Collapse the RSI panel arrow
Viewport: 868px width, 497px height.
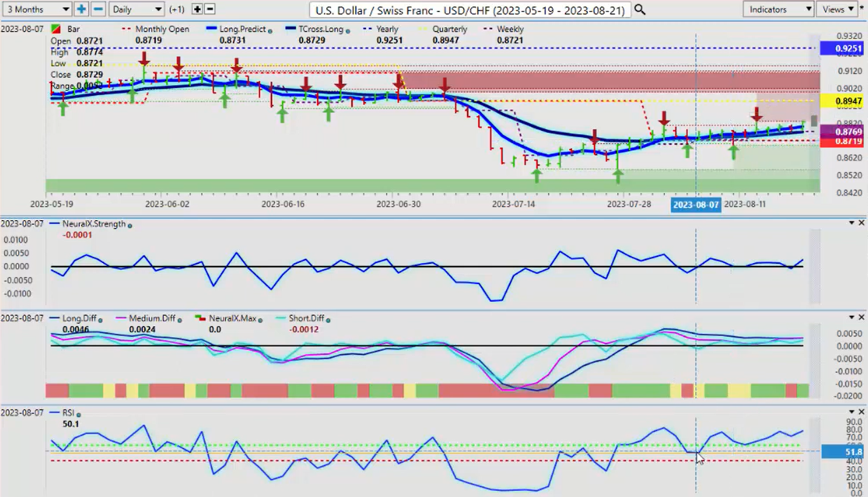[x=852, y=412]
